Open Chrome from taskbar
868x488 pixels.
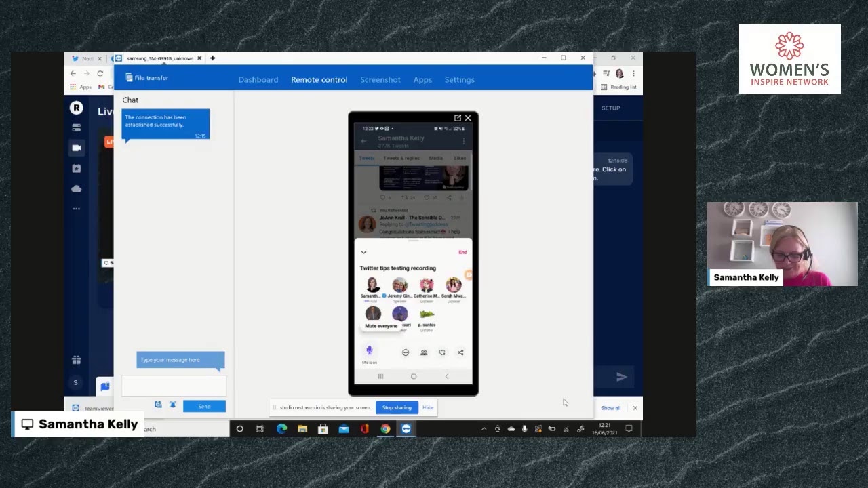pos(385,428)
